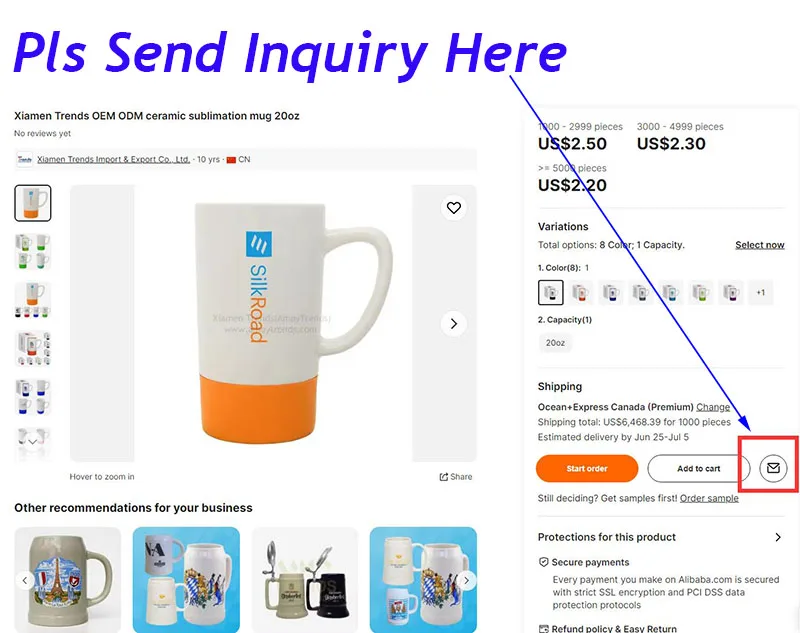This screenshot has height=633, width=800.
Task: Click the supplier logo beside company name
Action: pyautogui.click(x=24, y=159)
